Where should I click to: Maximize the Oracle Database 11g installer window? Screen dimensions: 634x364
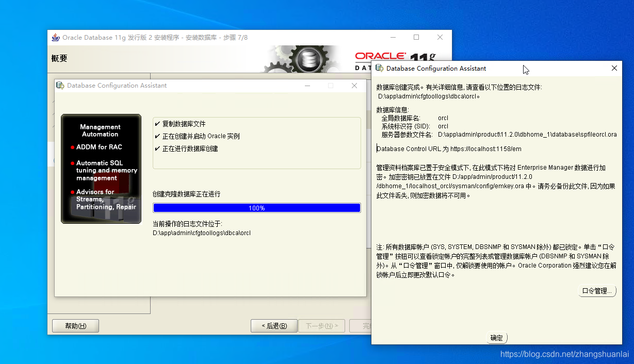[x=416, y=37]
